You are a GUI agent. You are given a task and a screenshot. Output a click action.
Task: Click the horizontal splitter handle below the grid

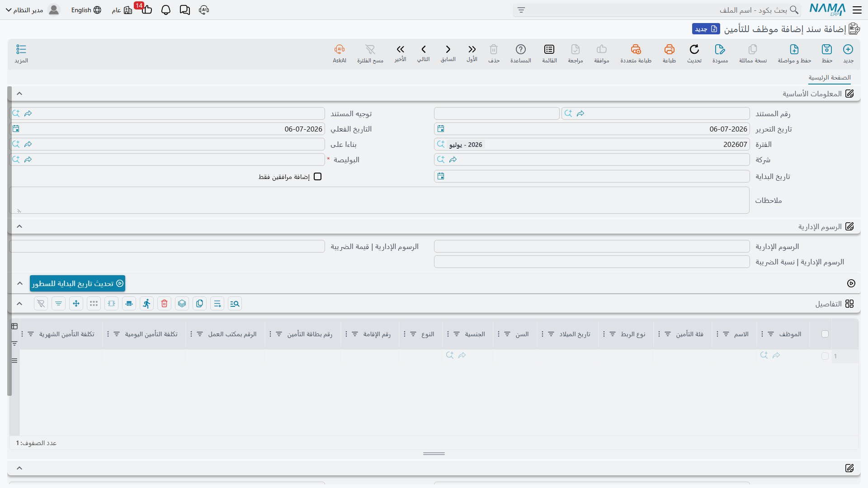434,454
